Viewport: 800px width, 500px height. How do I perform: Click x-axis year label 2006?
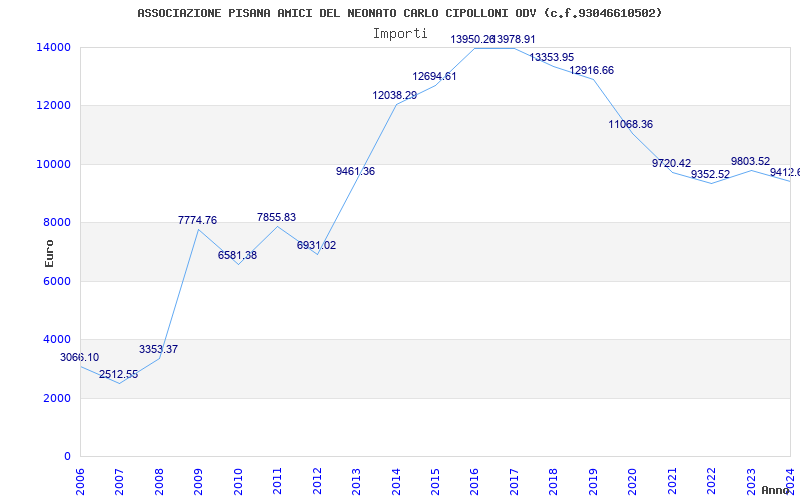click(80, 481)
